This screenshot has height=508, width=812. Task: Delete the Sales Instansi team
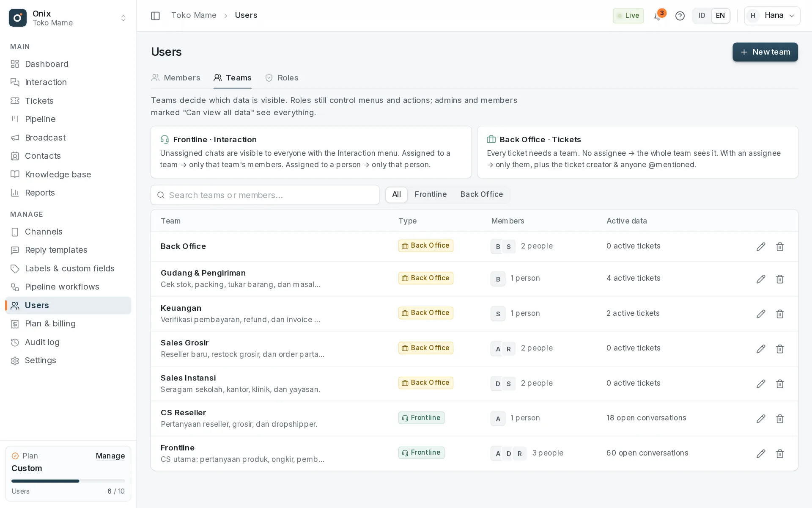click(x=780, y=384)
